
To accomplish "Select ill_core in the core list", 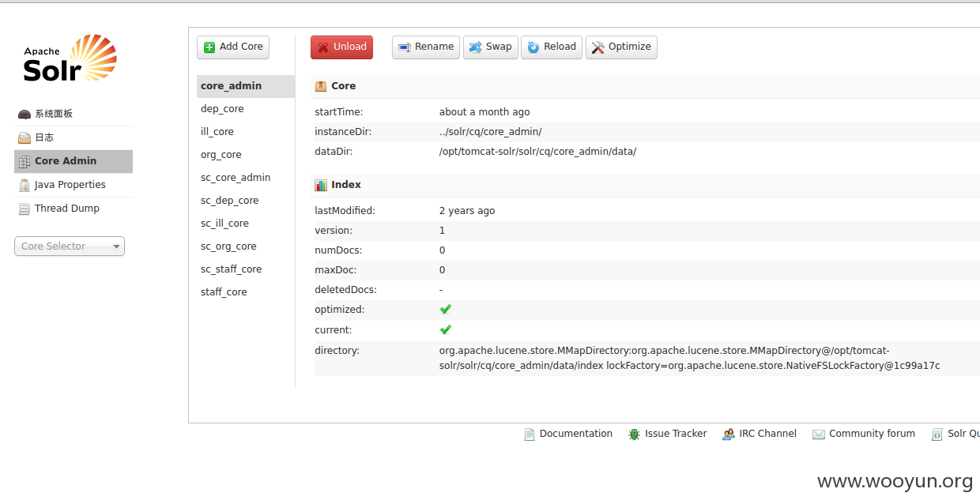I will tap(246, 132).
